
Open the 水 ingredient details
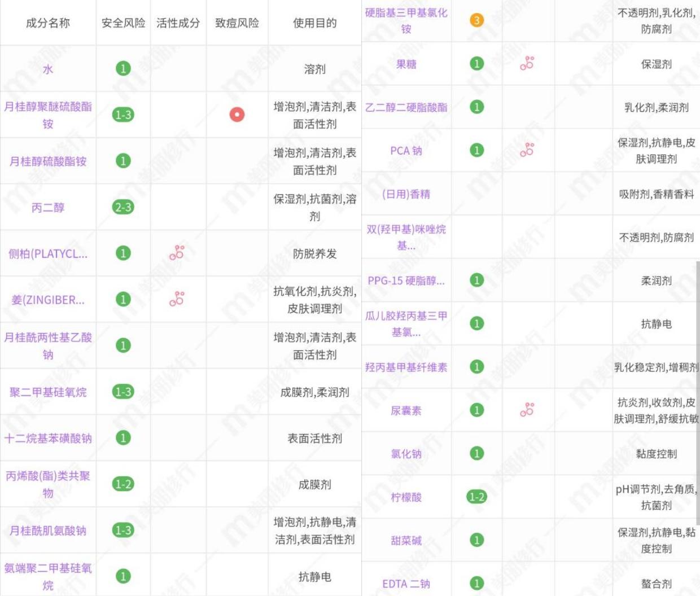(x=48, y=68)
